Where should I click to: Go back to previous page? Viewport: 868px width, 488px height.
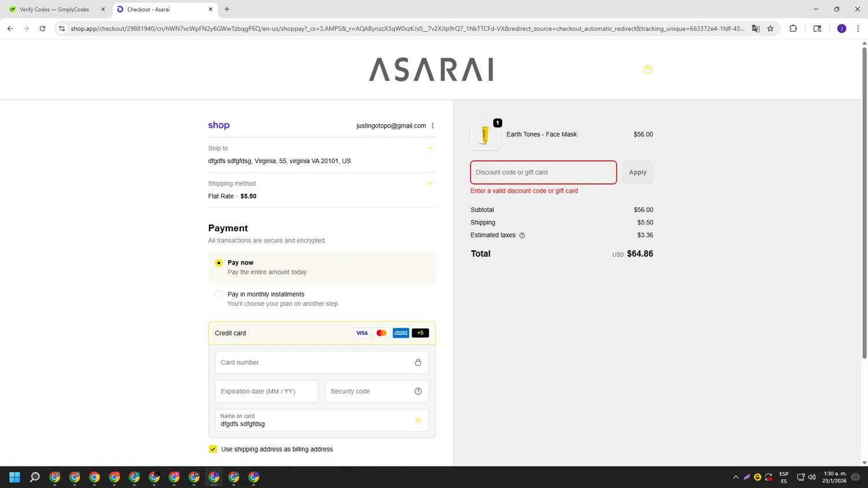[x=10, y=28]
